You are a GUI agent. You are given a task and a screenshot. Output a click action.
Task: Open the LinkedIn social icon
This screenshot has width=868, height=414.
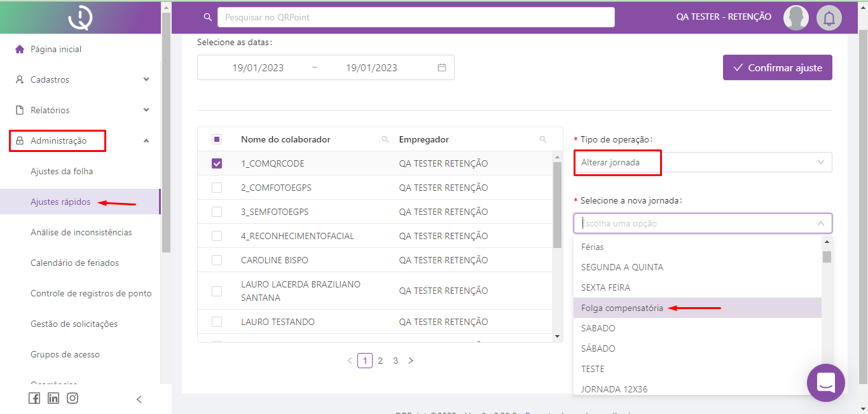tap(53, 398)
